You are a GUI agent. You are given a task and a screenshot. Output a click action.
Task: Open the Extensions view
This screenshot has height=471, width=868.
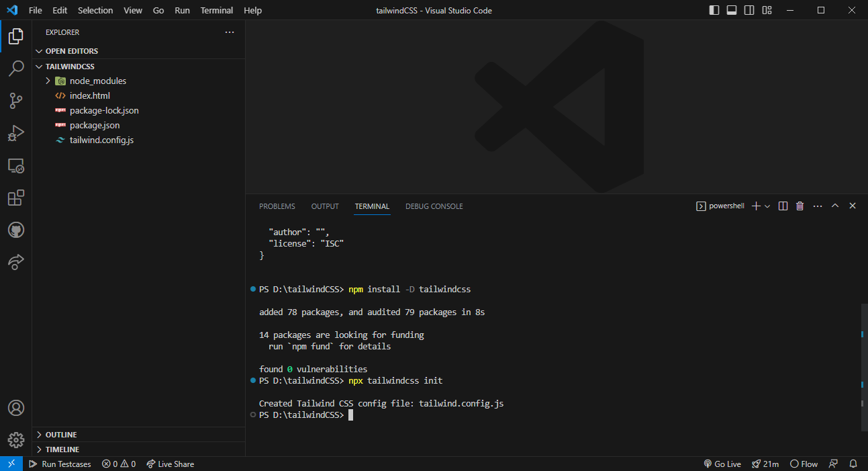click(x=16, y=198)
